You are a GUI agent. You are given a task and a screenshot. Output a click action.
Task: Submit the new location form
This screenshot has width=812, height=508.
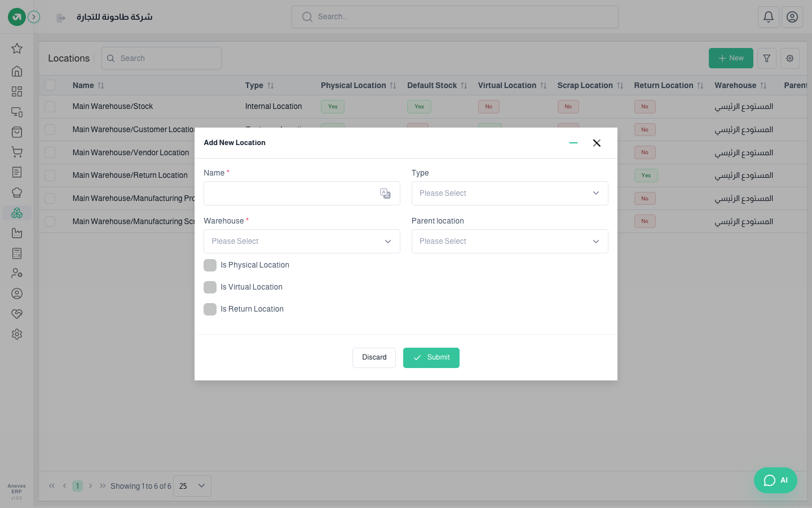431,358
